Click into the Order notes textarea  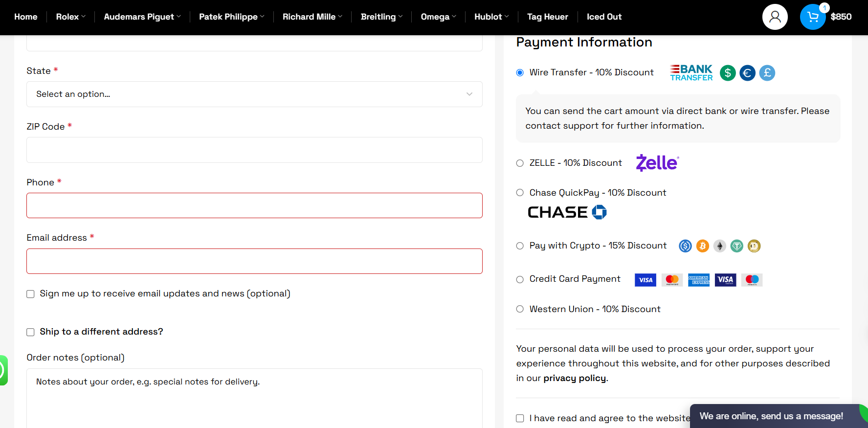pos(254,398)
